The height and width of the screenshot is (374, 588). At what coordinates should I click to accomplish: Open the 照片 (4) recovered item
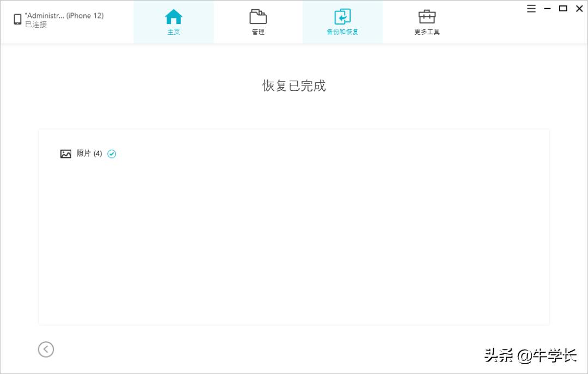pyautogui.click(x=89, y=154)
